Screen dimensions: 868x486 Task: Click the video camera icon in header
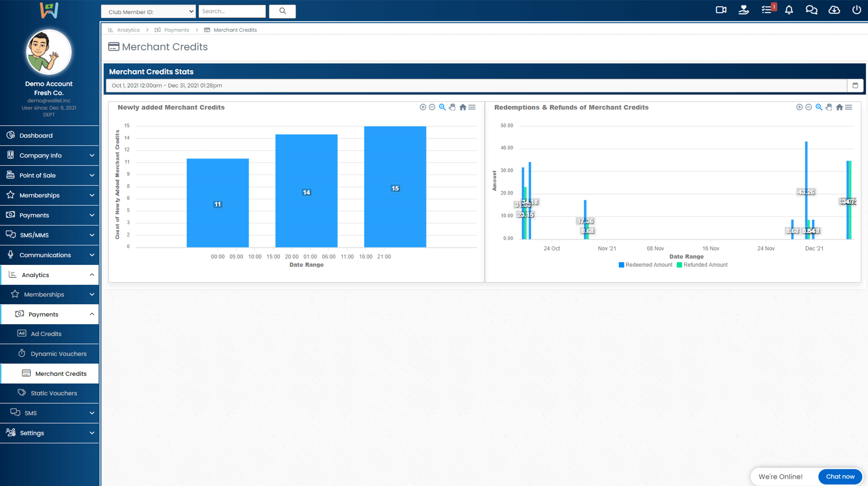tap(721, 10)
